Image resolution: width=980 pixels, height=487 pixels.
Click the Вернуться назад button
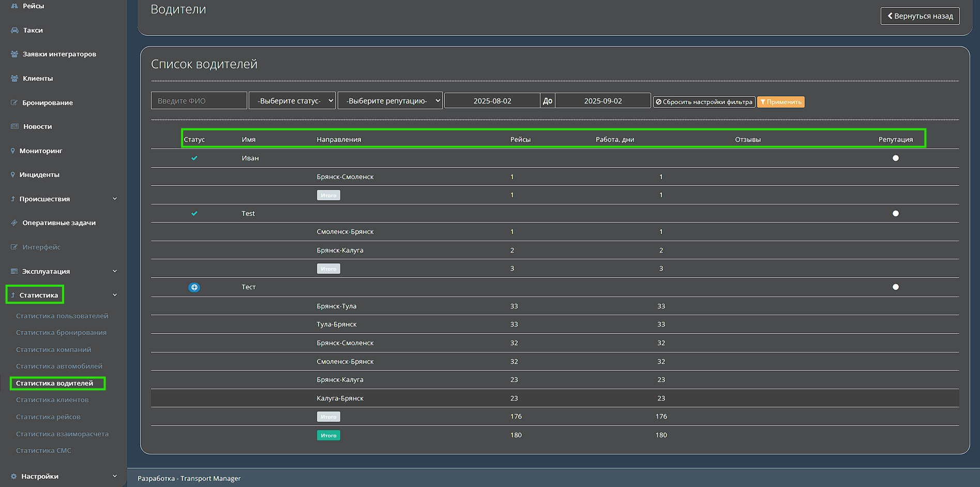[920, 16]
